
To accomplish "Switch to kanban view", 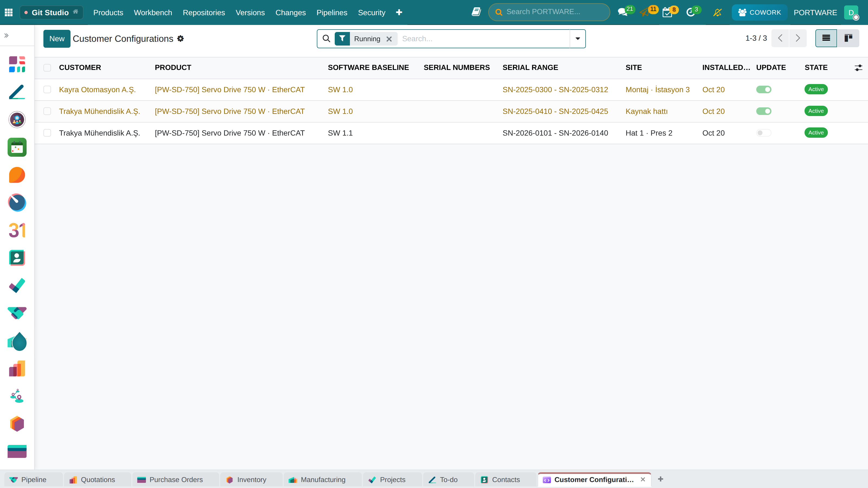I will 848,38.
